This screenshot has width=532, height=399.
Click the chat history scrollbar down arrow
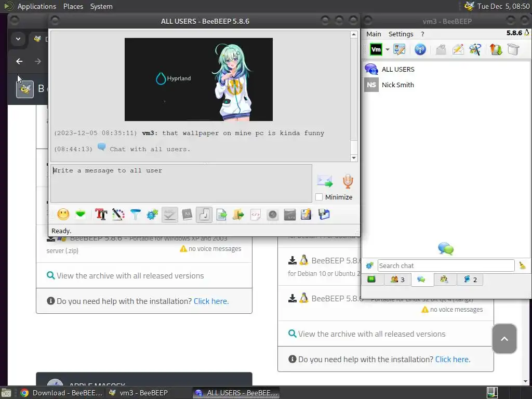click(354, 158)
